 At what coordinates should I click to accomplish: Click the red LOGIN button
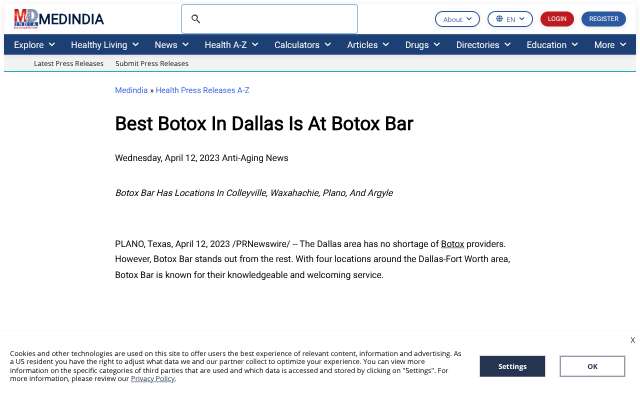[557, 19]
